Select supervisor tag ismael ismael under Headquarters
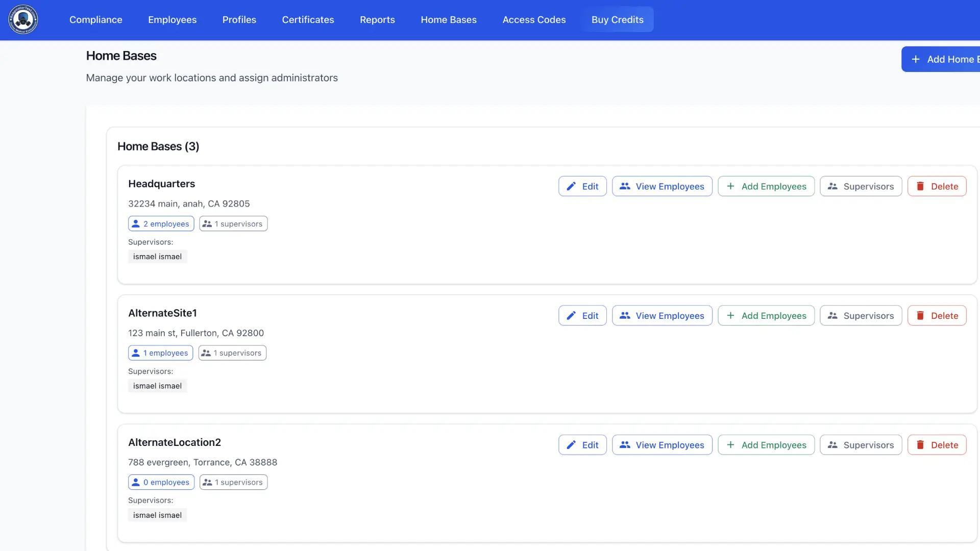 [157, 256]
